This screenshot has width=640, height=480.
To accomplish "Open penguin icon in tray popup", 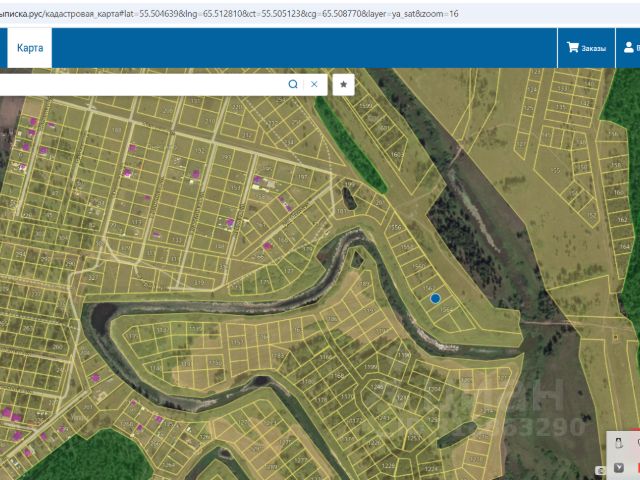I will pyautogui.click(x=618, y=443).
